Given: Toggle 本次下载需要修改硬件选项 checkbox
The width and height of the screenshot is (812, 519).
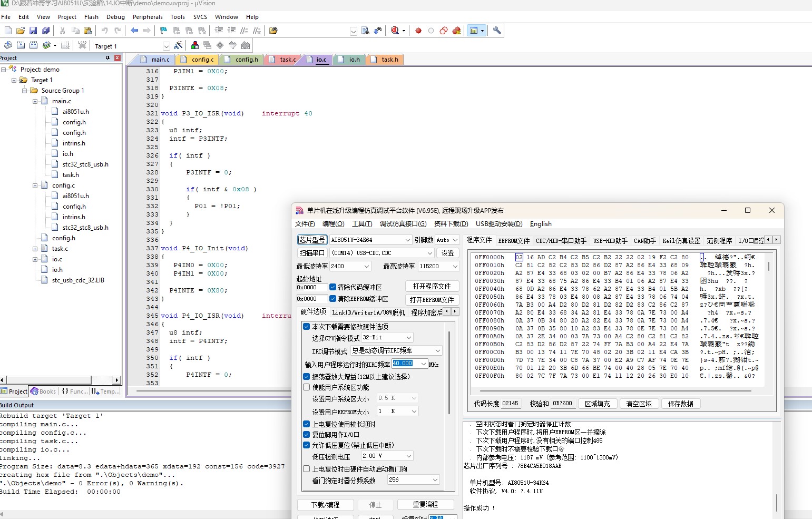Looking at the screenshot, I should pyautogui.click(x=306, y=327).
